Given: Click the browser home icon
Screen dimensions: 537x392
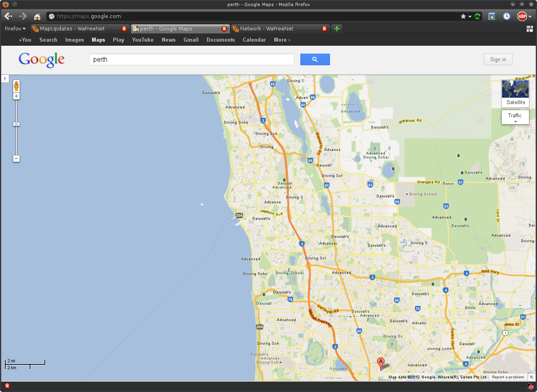Looking at the screenshot, I should pos(37,16).
